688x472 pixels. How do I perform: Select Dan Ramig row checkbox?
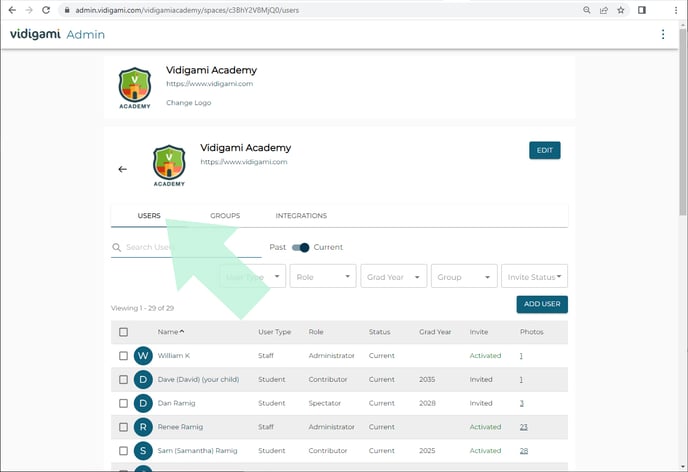point(123,403)
